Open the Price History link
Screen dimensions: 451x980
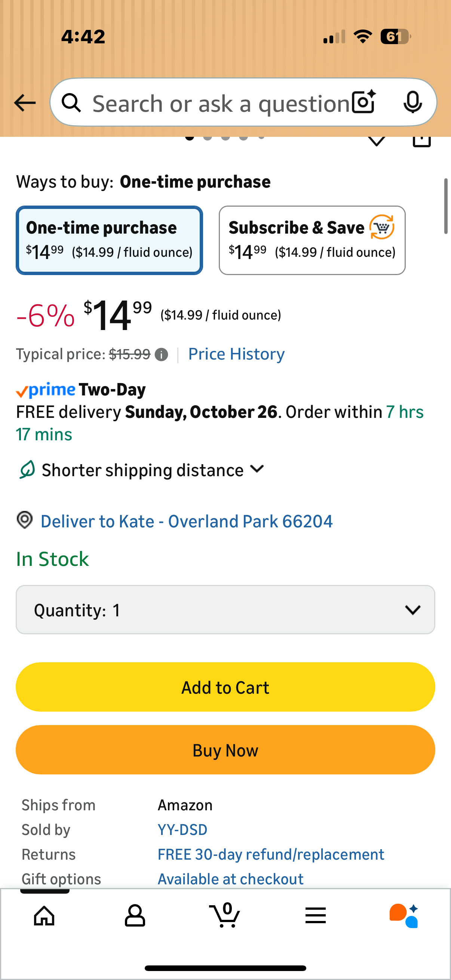coord(236,354)
